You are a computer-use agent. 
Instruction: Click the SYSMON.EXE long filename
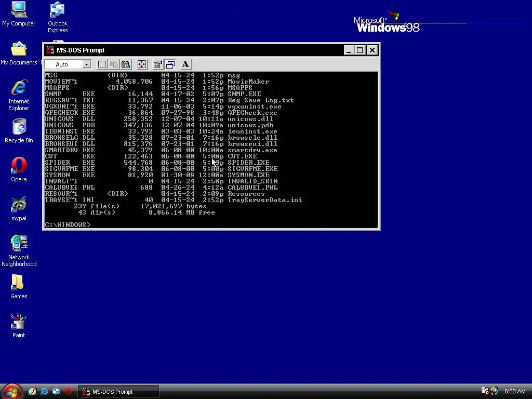pyautogui.click(x=248, y=175)
